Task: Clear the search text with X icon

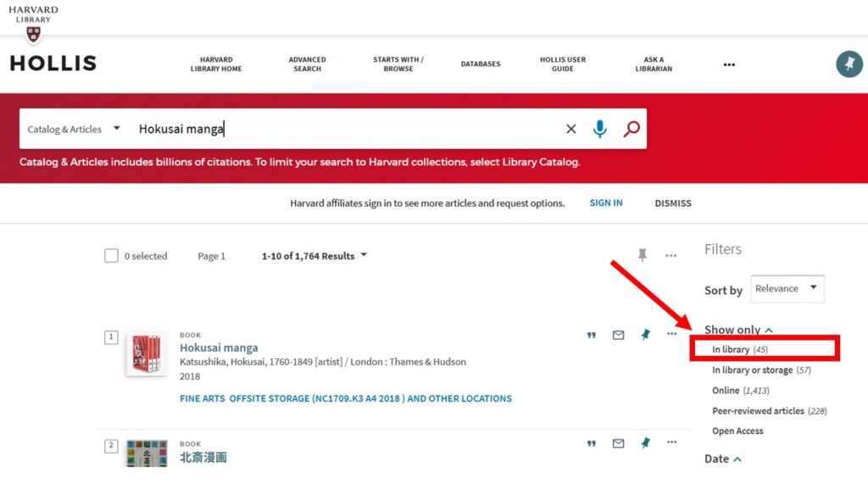Action: pos(570,129)
